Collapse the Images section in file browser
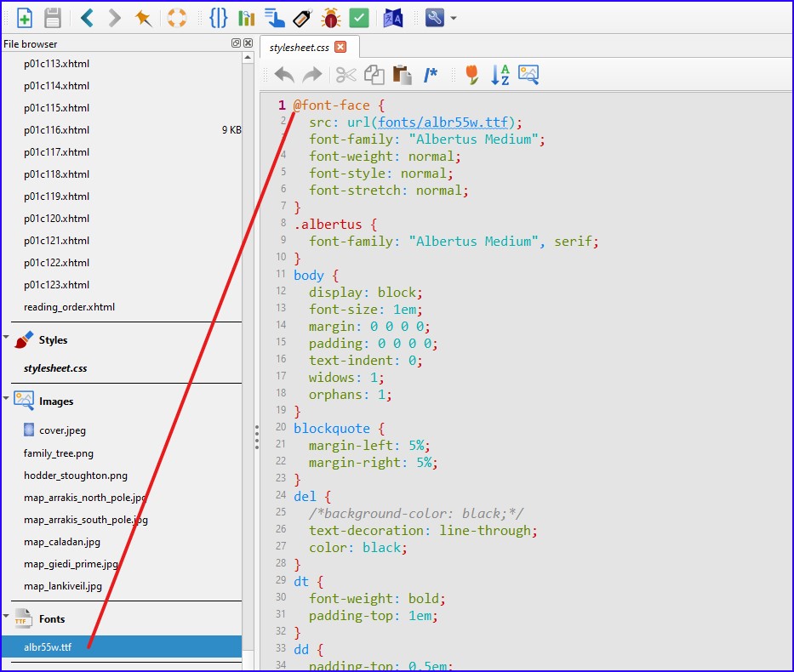Screen dimensions: 794x672 pos(7,398)
